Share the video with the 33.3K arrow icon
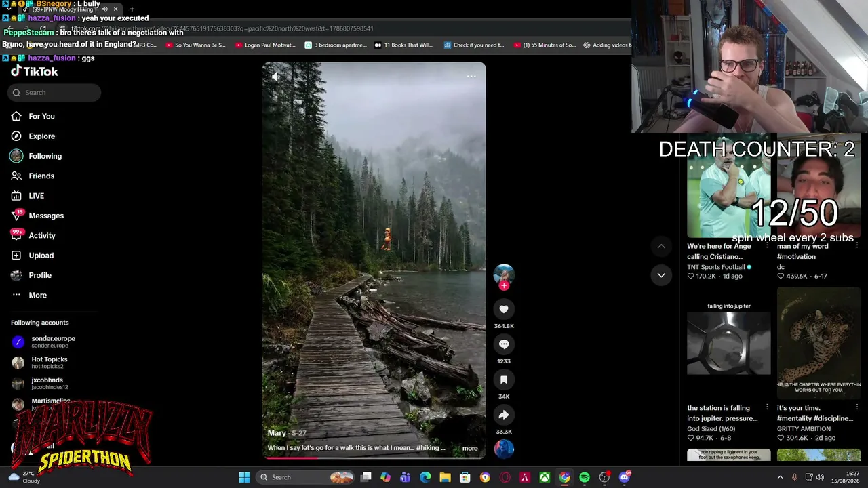Viewport: 868px width, 488px height. (504, 415)
